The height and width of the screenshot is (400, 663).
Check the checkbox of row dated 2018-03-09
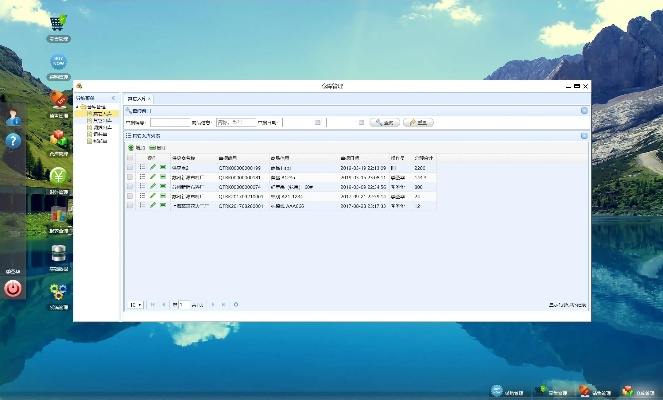tap(130, 186)
